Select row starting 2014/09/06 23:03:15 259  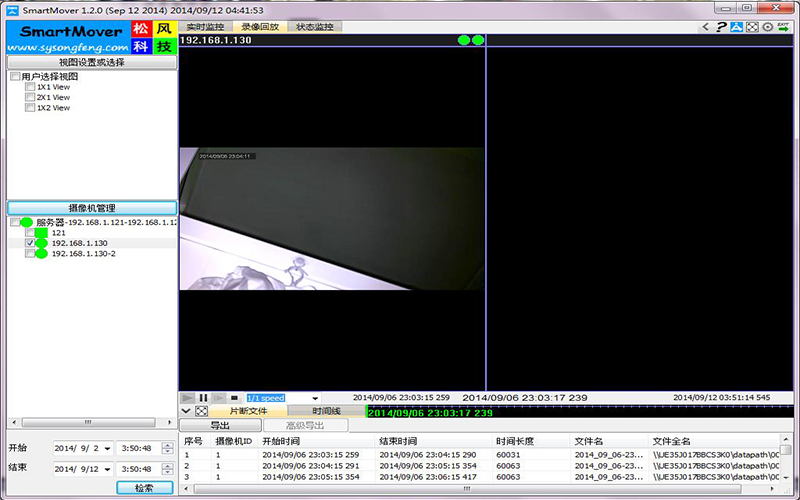(x=480, y=455)
